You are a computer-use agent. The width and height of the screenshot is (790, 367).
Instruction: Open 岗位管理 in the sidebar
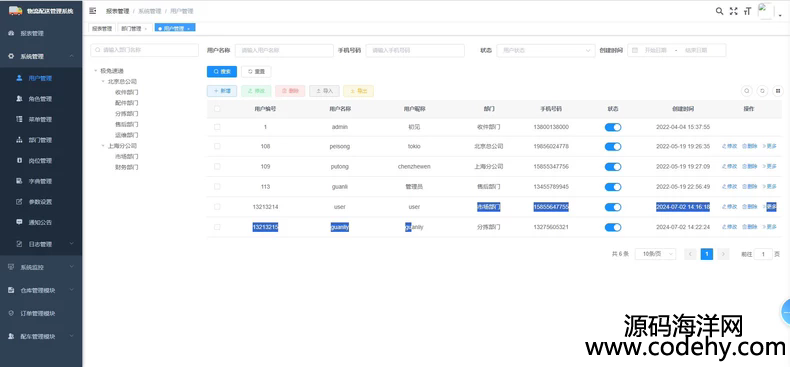click(x=41, y=161)
